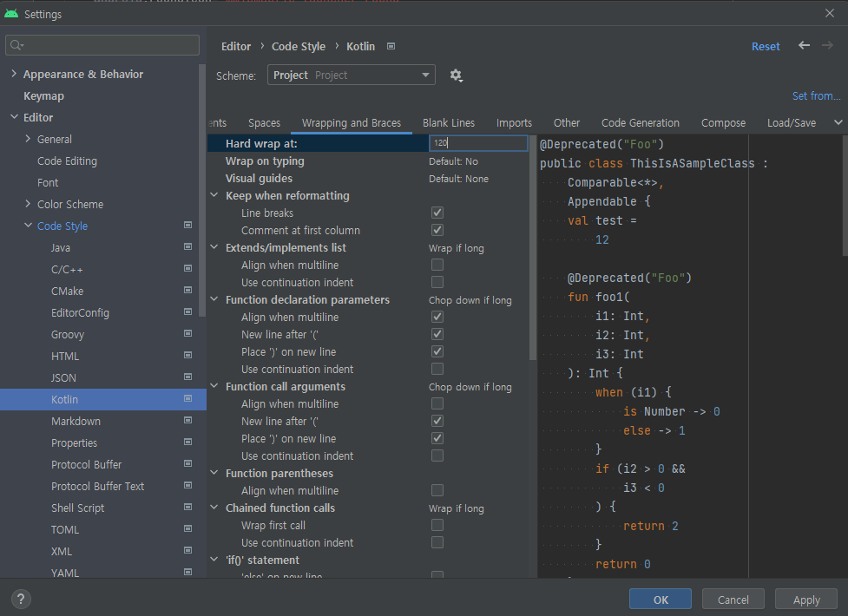Toggle Line breaks checkbox
Viewport: 848px width, 616px height.
[437, 213]
